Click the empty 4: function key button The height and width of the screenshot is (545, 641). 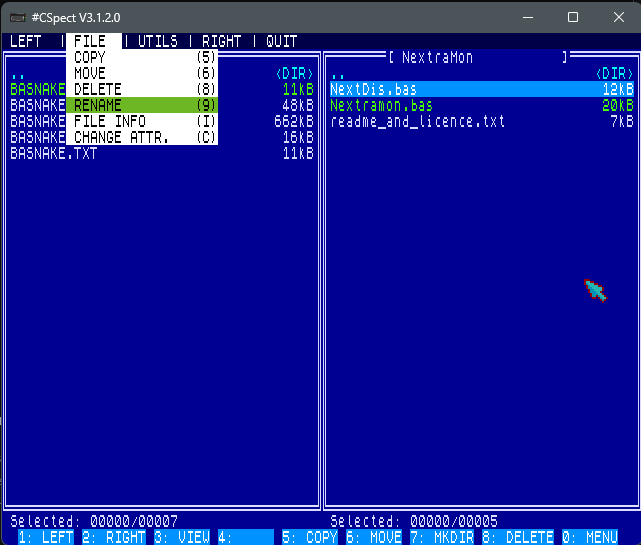246,537
